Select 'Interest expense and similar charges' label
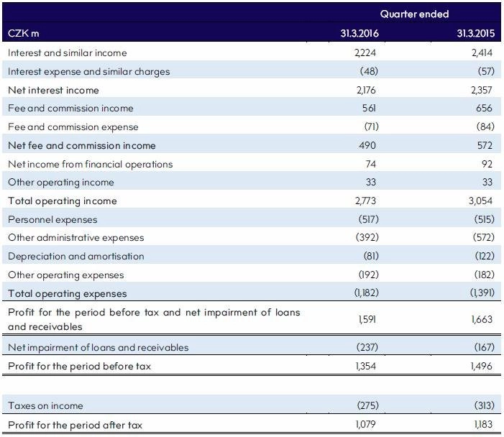 click(89, 72)
